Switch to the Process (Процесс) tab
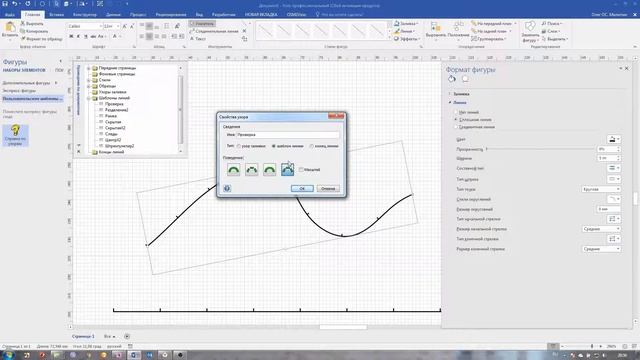 pyautogui.click(x=138, y=15)
